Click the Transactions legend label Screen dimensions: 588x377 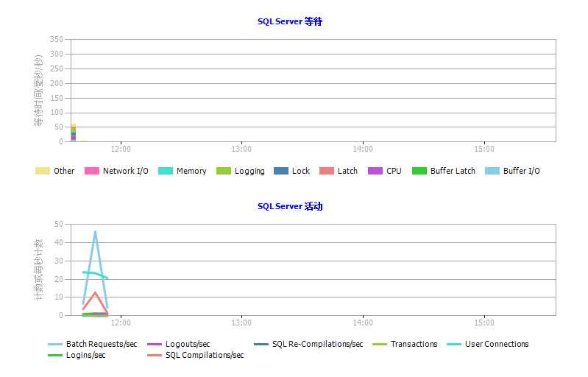(x=414, y=344)
